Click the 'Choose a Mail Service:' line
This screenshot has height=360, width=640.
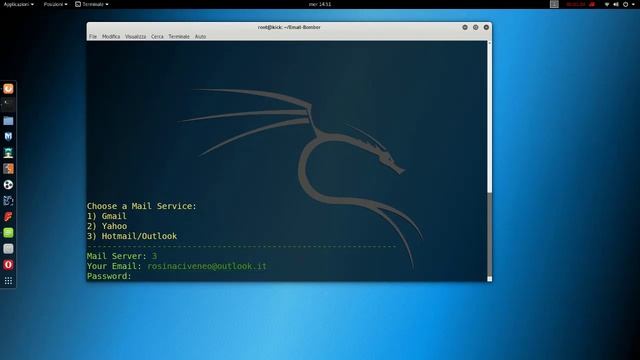142,206
